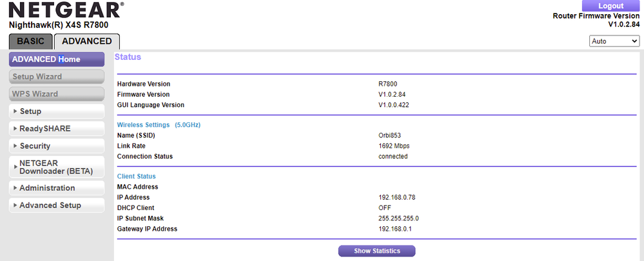Expand the Setup menu section
This screenshot has height=261, width=644.
57,111
